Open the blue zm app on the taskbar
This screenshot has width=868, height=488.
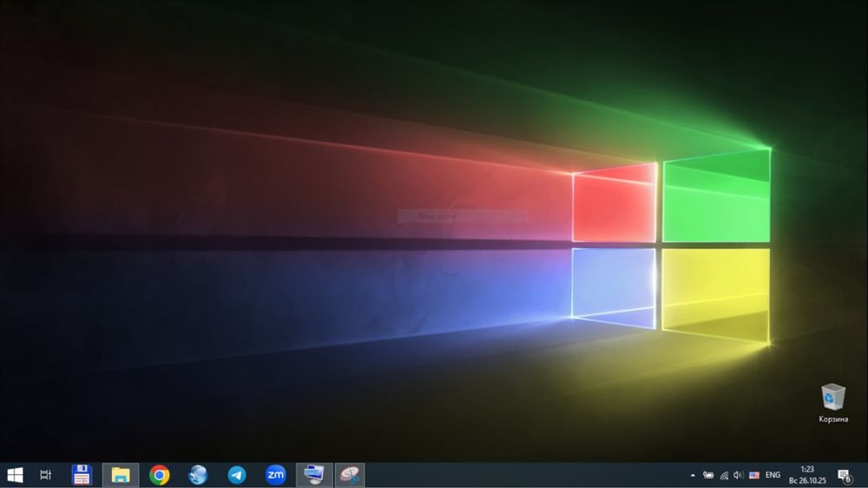coord(276,475)
